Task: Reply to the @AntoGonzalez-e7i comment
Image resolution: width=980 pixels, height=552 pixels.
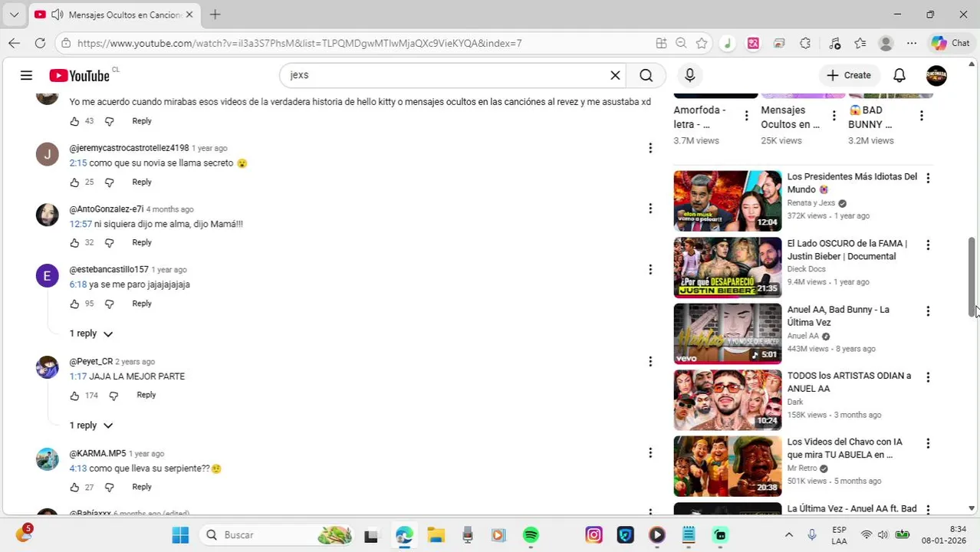Action: (142, 243)
